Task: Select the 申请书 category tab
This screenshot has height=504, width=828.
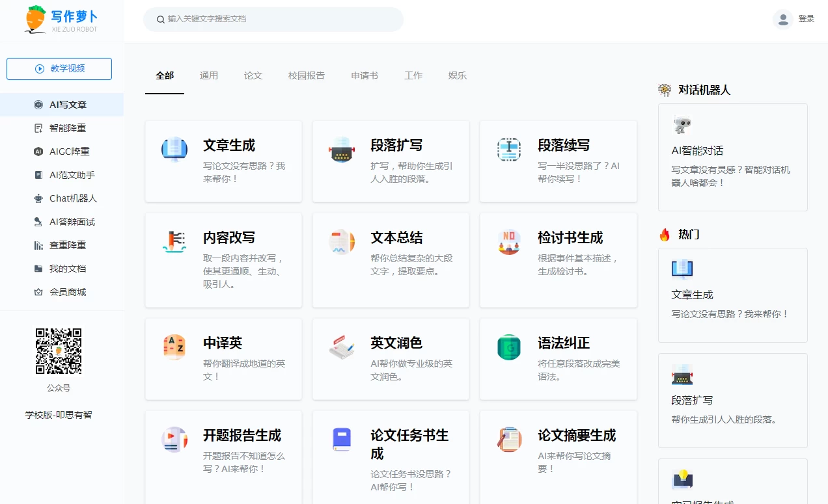Action: [365, 75]
